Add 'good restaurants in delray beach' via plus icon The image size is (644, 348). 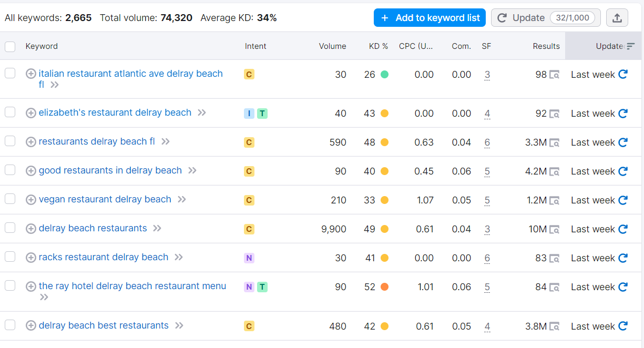point(31,171)
